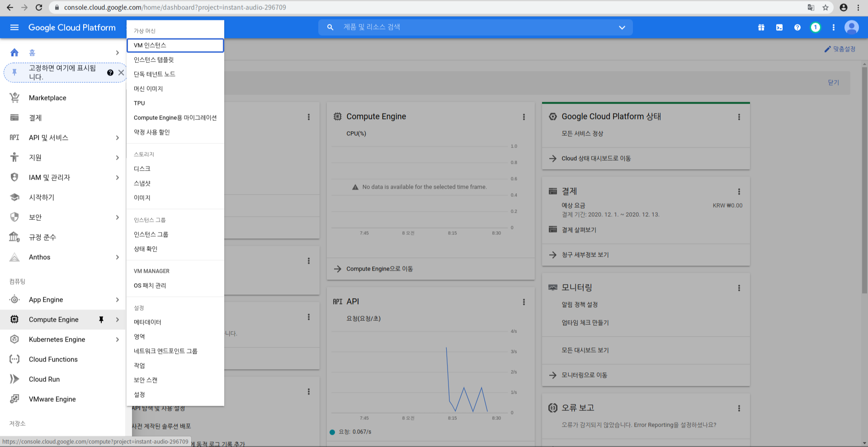868x447 pixels.
Task: Click the Anthos sidebar icon
Action: click(x=14, y=257)
